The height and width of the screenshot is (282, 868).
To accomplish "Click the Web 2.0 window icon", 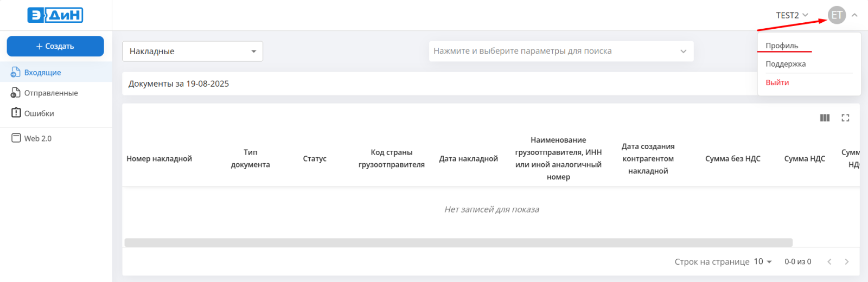I will coord(16,138).
